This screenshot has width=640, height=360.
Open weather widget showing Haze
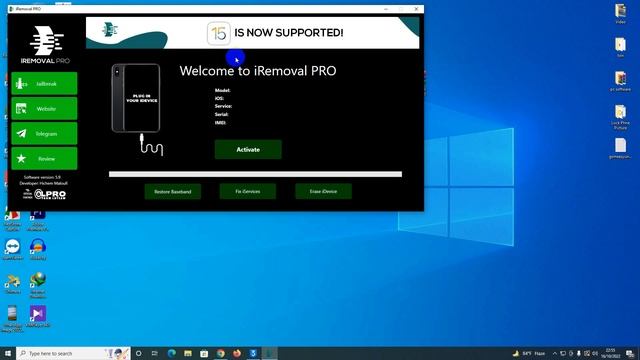click(529, 353)
